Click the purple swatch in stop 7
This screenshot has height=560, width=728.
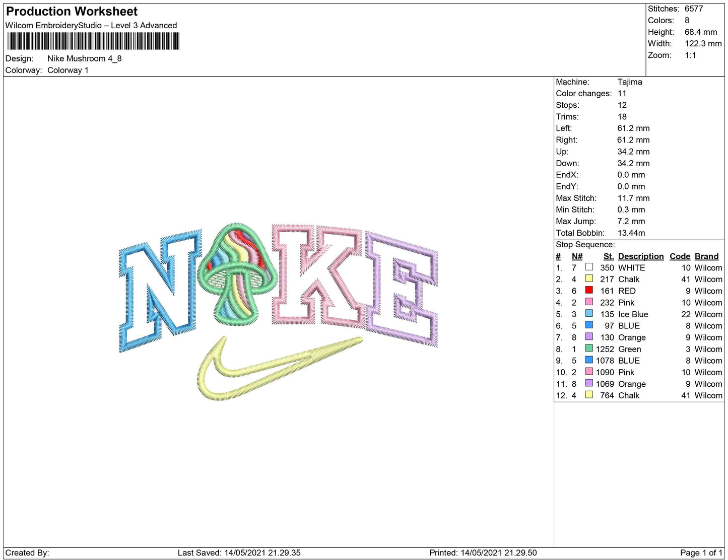(588, 337)
